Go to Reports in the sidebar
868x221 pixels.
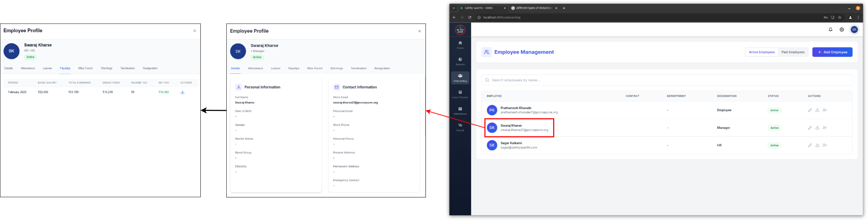click(460, 61)
